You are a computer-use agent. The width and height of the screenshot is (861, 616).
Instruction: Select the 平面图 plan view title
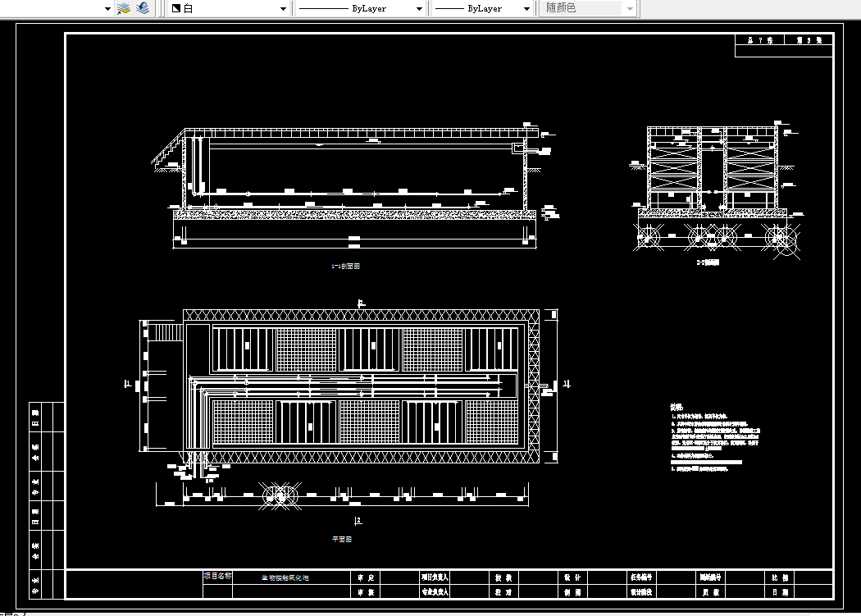[x=342, y=539]
